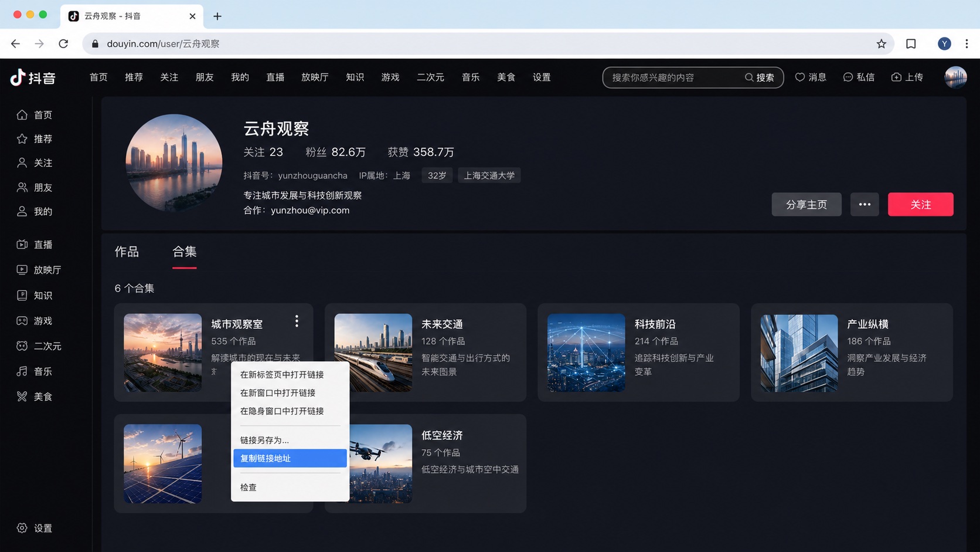Click the 云舟观察 profile avatar
Screen dimensions: 980x552
174,162
